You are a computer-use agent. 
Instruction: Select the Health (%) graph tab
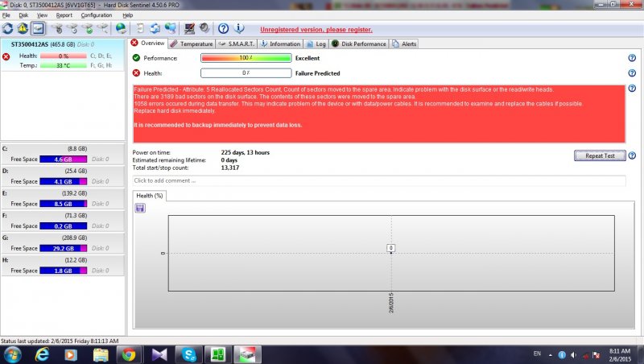[x=150, y=196]
